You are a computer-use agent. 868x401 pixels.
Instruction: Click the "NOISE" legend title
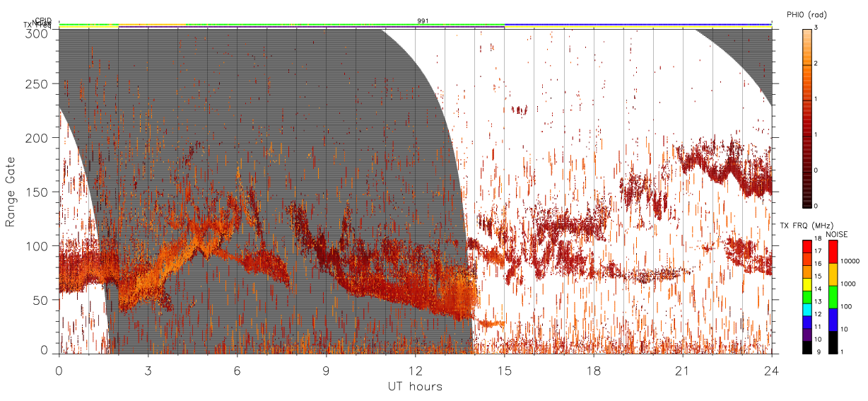tap(838, 234)
